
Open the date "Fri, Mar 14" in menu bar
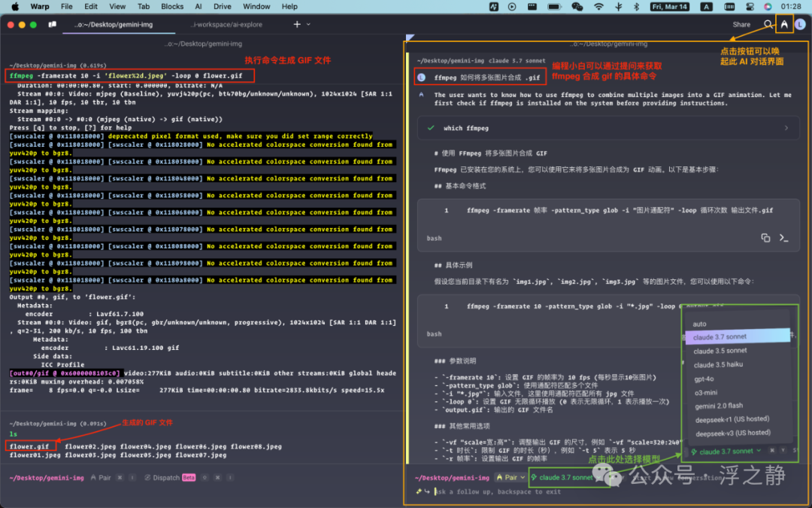click(x=670, y=7)
